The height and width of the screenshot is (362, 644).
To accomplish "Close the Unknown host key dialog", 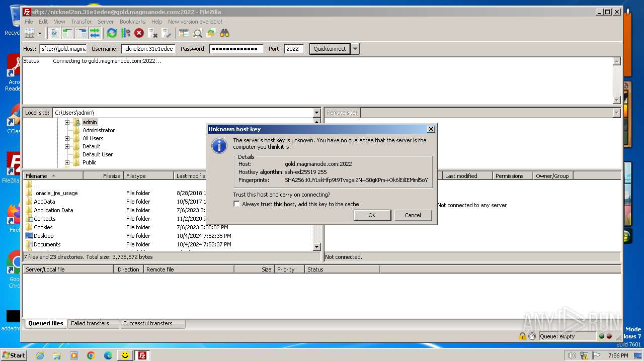I will (431, 129).
